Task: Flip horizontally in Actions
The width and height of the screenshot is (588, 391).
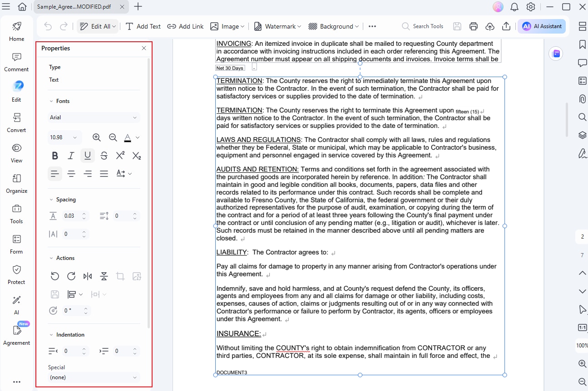Action: tap(88, 276)
